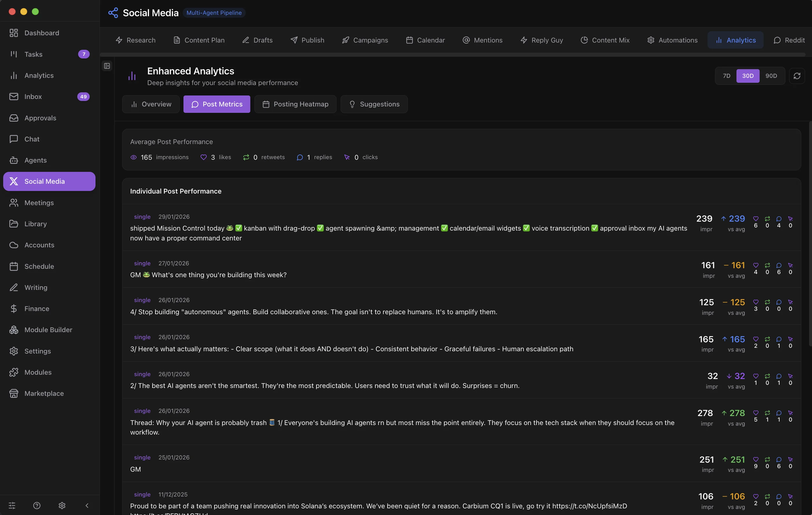
Task: Refresh the analytics data
Action: coord(797,76)
